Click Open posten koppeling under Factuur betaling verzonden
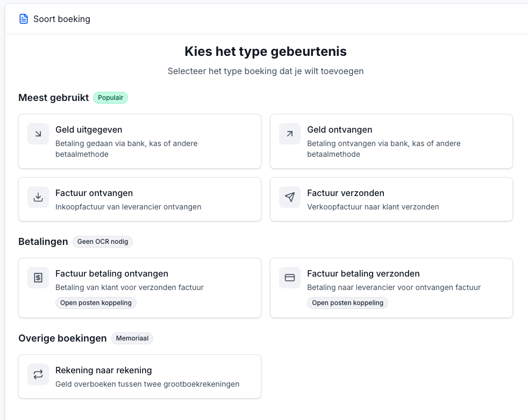The width and height of the screenshot is (528, 420). click(x=347, y=302)
